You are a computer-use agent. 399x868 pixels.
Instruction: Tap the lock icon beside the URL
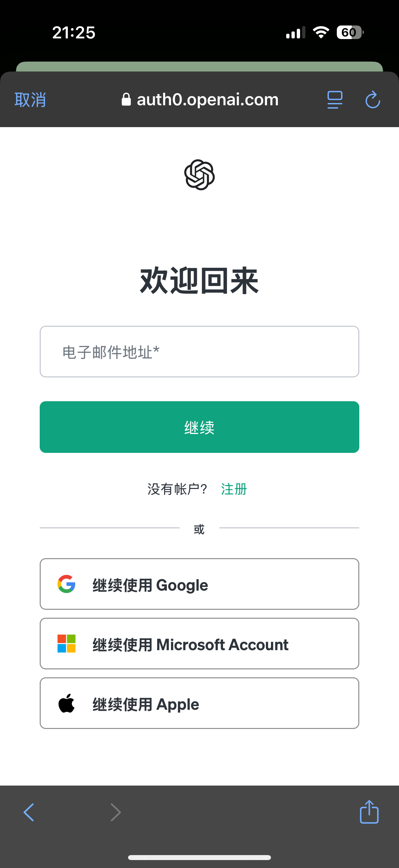point(126,100)
